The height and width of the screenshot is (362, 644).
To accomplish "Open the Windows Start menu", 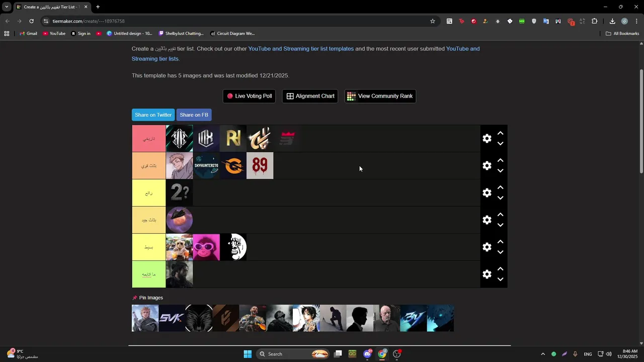I will point(248,354).
